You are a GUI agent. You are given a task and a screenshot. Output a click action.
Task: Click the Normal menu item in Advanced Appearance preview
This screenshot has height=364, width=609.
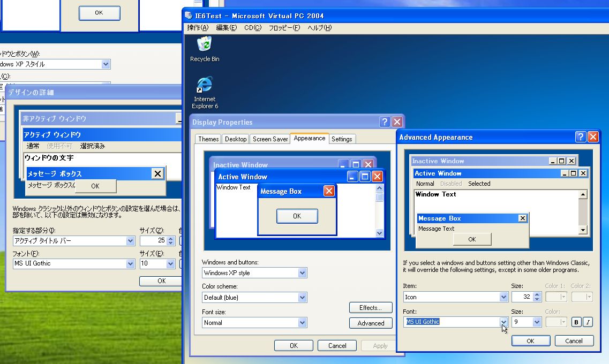point(425,184)
